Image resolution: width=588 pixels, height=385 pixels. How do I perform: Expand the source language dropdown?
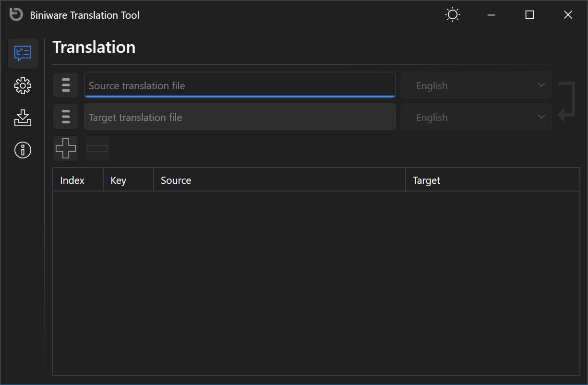[476, 85]
